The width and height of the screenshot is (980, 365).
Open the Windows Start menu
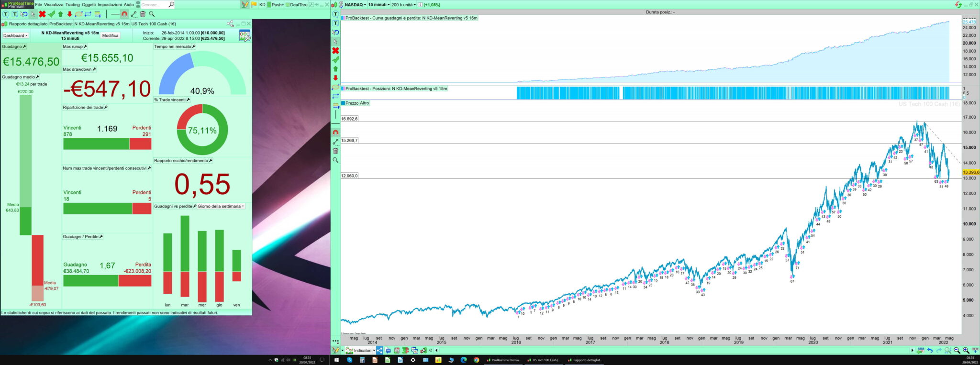(336, 360)
